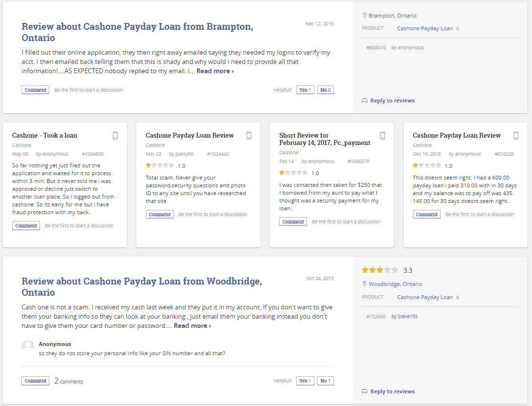Open the Brampton, Ontario review title
This screenshot has height=406, width=532.
(x=138, y=32)
